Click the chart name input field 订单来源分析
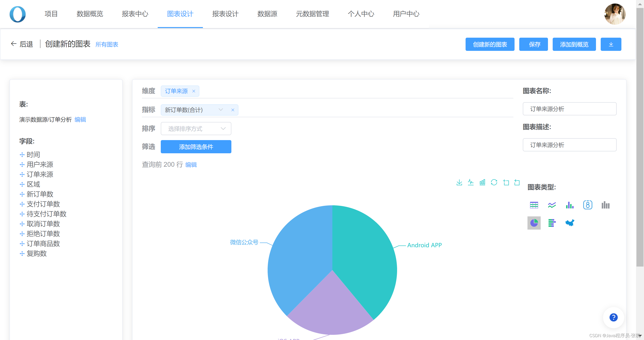 coord(570,109)
